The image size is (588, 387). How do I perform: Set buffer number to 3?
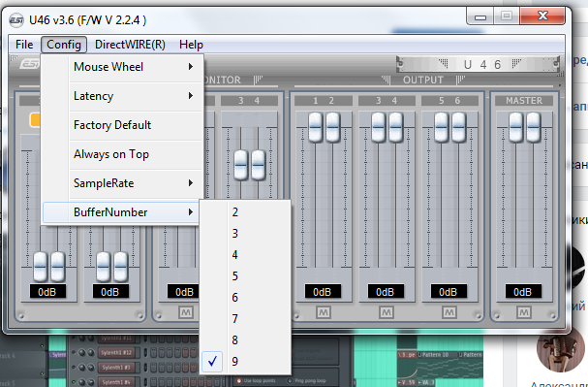(245, 234)
